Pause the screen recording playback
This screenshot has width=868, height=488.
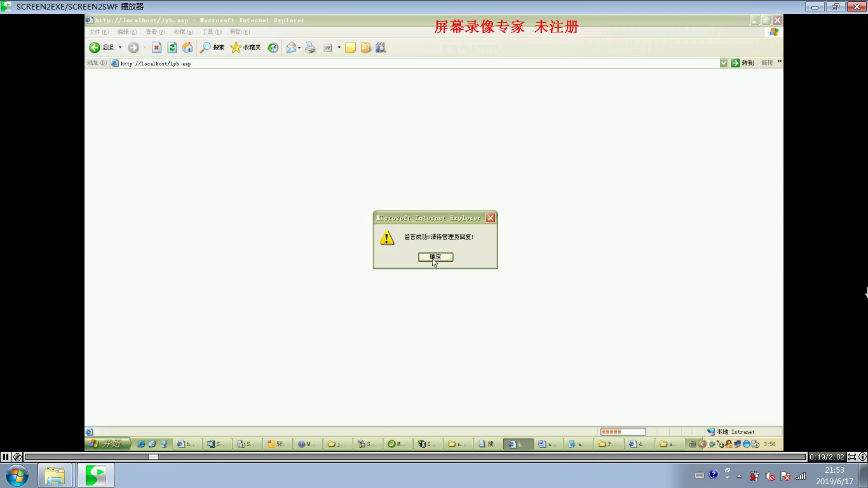click(6, 457)
